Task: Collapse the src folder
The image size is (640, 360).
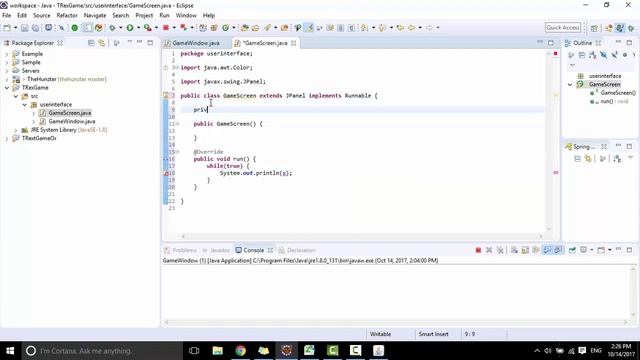Action: (x=16, y=96)
